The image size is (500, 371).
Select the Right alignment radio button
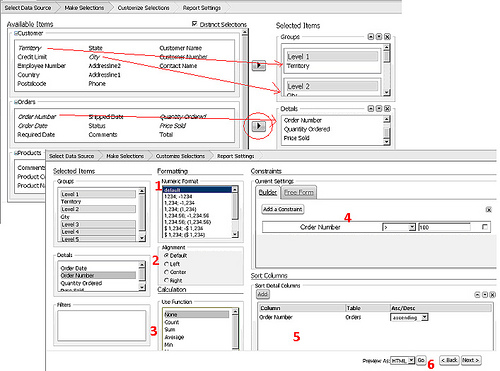pyautogui.click(x=166, y=280)
